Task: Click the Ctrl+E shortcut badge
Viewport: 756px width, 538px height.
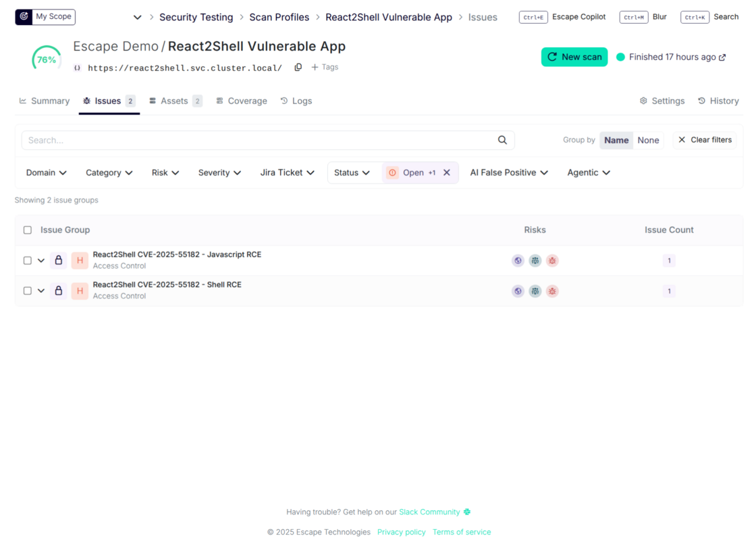Action: point(533,17)
